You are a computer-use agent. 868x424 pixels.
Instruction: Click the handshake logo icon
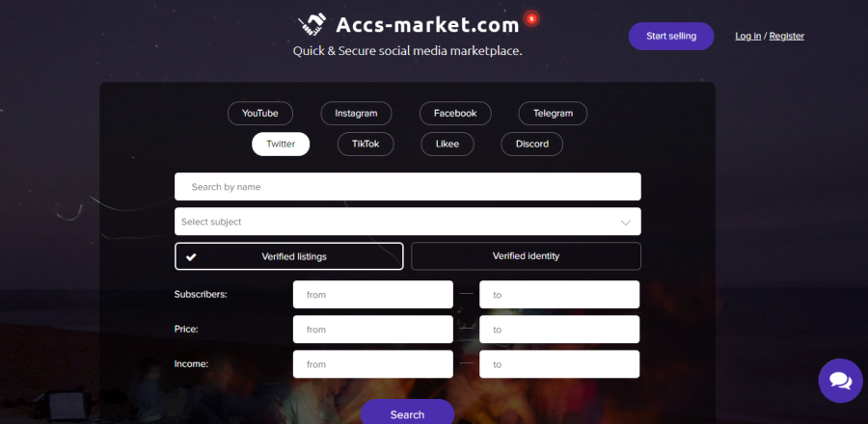tap(312, 23)
